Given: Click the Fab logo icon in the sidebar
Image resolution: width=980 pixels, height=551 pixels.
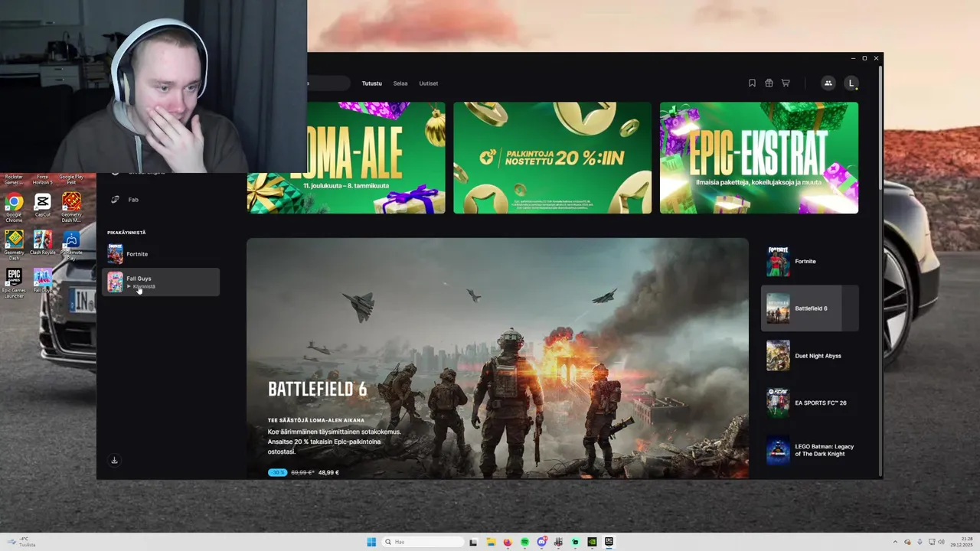Looking at the screenshot, I should point(115,200).
